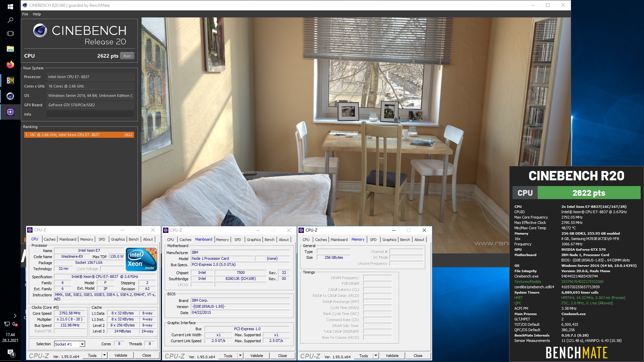Screen dimensions: 644x362
Task: Switch to BenchMate taskbar icon
Action: click(10, 80)
